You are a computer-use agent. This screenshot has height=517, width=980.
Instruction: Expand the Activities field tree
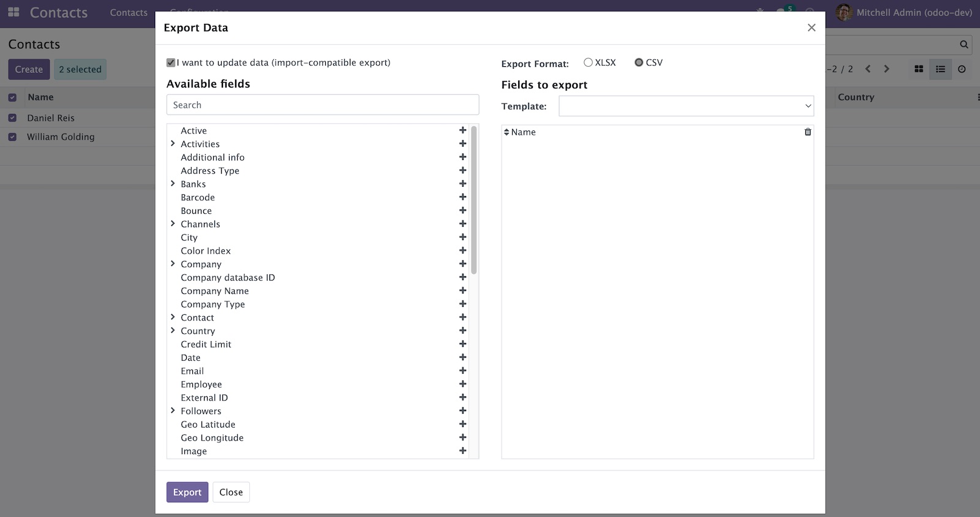[x=173, y=144]
